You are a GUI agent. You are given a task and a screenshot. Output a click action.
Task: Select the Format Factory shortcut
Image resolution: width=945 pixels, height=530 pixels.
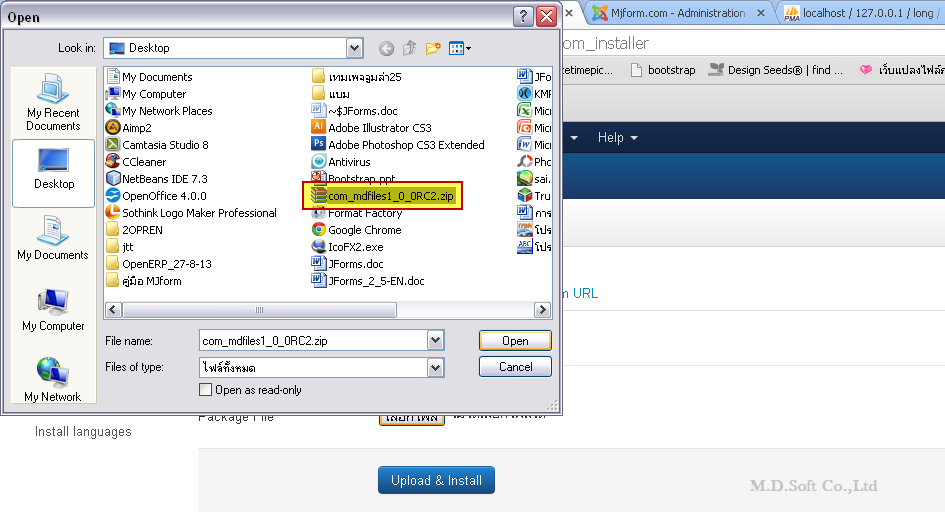pyautogui.click(x=357, y=214)
